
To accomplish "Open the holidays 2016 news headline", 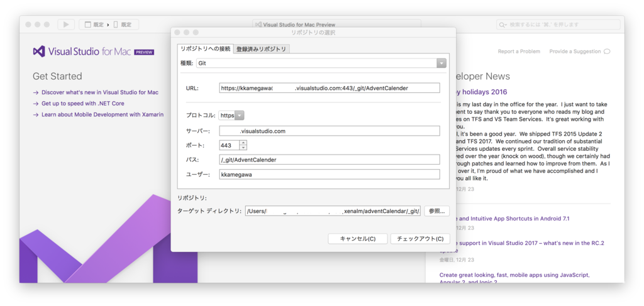I will (x=481, y=92).
